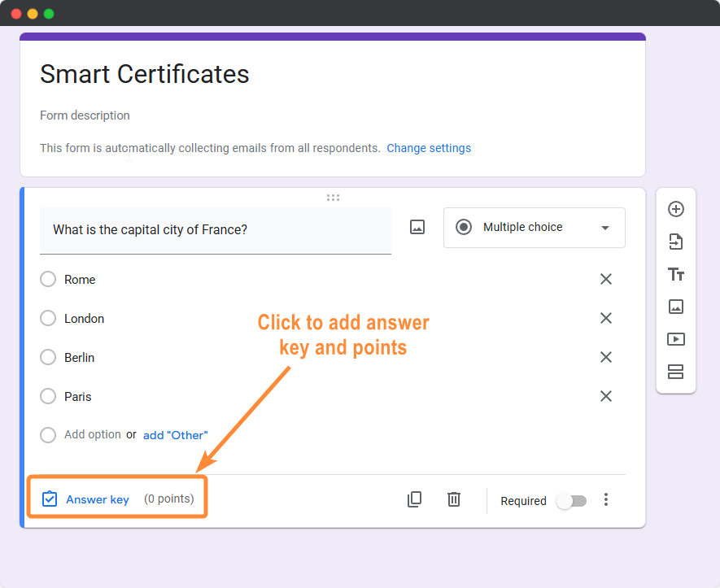This screenshot has height=588, width=720.
Task: Select the Paris radio button
Action: coord(47,396)
